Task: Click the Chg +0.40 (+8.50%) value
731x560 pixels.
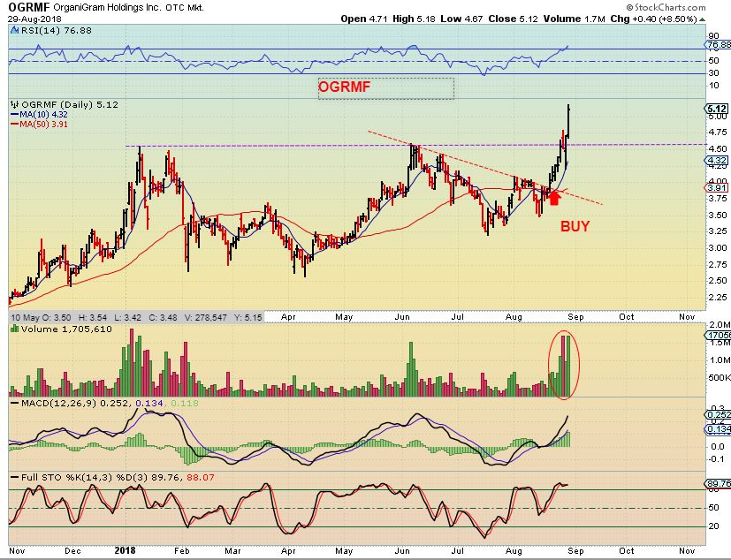Action: coord(653,19)
